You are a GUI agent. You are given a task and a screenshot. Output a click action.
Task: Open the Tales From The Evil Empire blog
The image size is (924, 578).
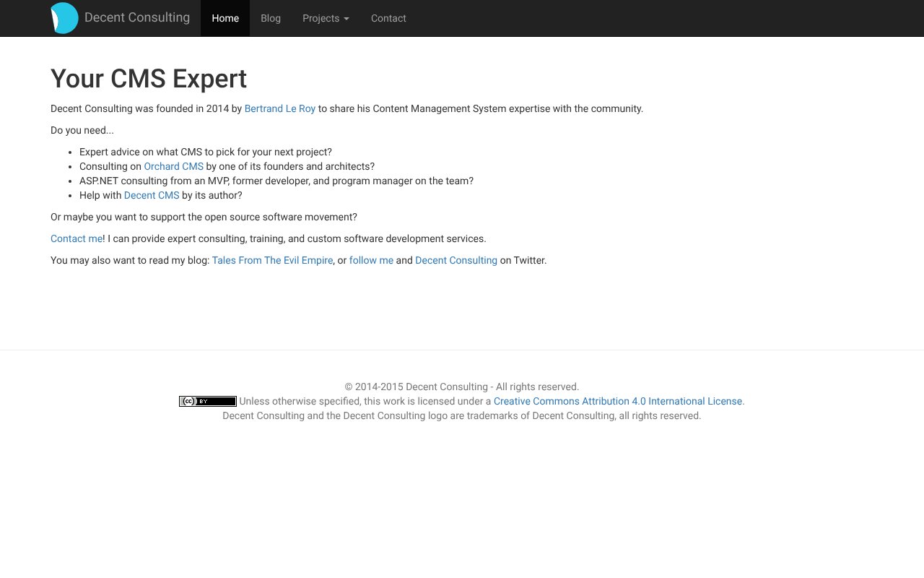click(272, 260)
